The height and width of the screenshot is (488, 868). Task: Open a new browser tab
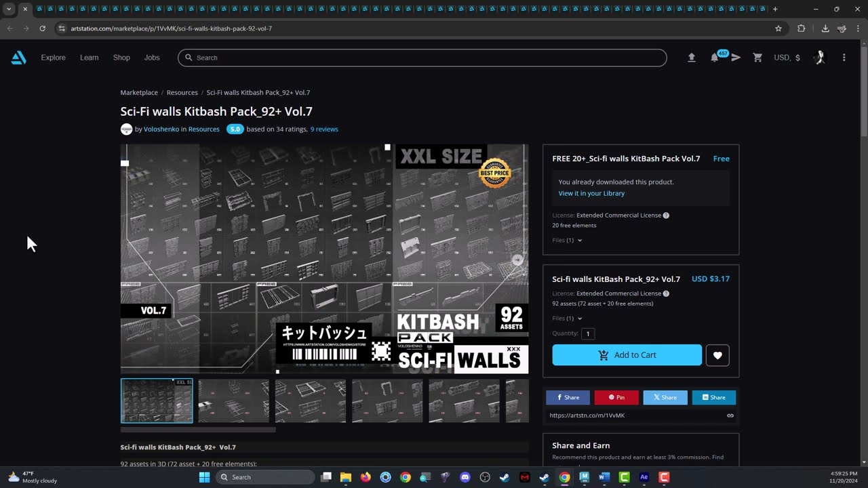pyautogui.click(x=775, y=9)
